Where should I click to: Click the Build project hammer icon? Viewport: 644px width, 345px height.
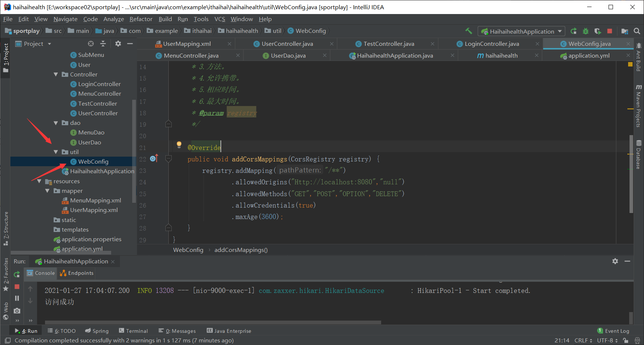click(469, 31)
